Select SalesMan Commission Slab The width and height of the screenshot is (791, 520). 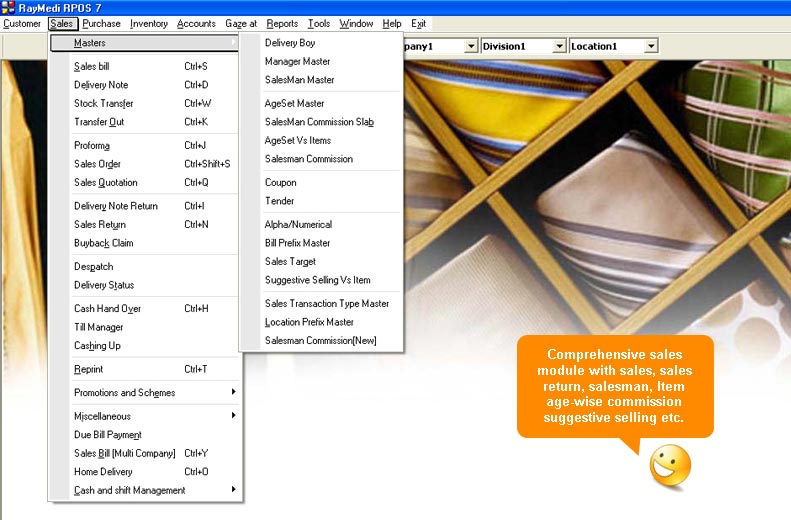coord(321,122)
